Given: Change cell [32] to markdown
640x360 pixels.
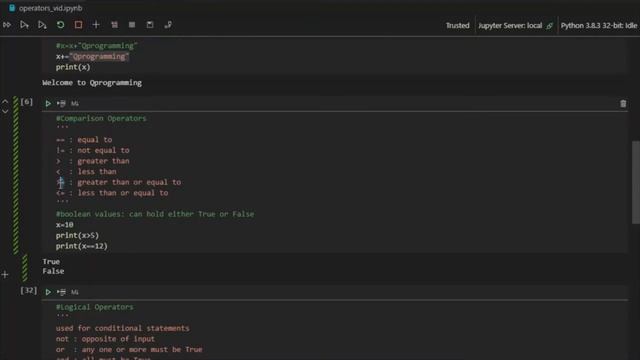Looking at the screenshot, I should (75, 292).
